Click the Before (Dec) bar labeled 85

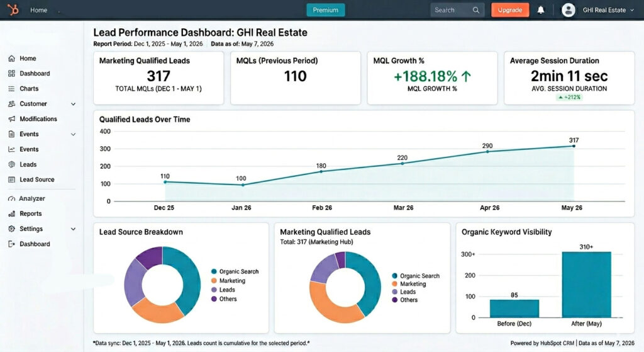click(514, 309)
